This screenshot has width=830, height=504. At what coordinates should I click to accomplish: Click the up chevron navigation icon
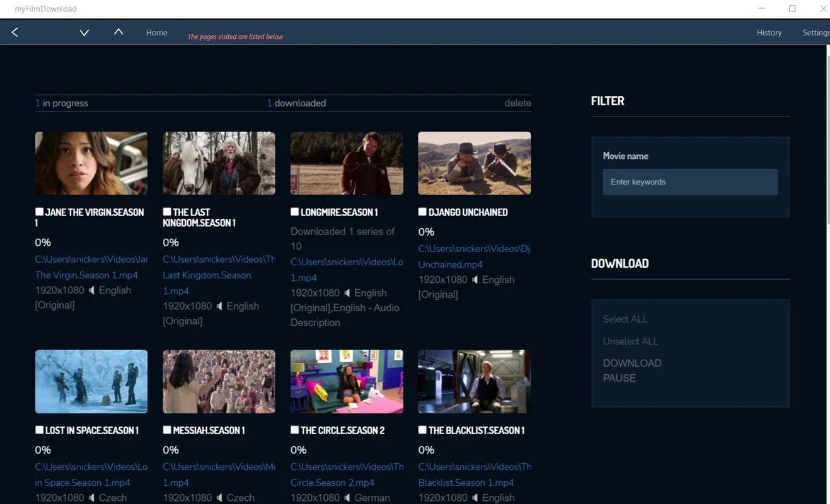click(x=118, y=31)
